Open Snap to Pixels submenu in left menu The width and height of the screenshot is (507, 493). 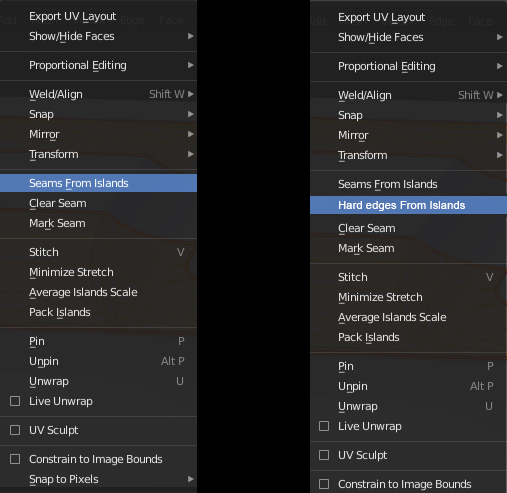98,479
